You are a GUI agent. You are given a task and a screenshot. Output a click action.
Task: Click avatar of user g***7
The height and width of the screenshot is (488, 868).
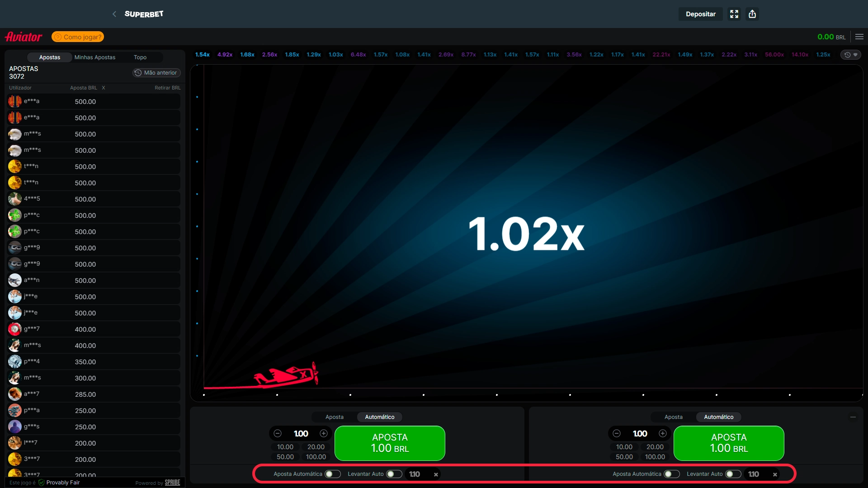[x=15, y=329]
